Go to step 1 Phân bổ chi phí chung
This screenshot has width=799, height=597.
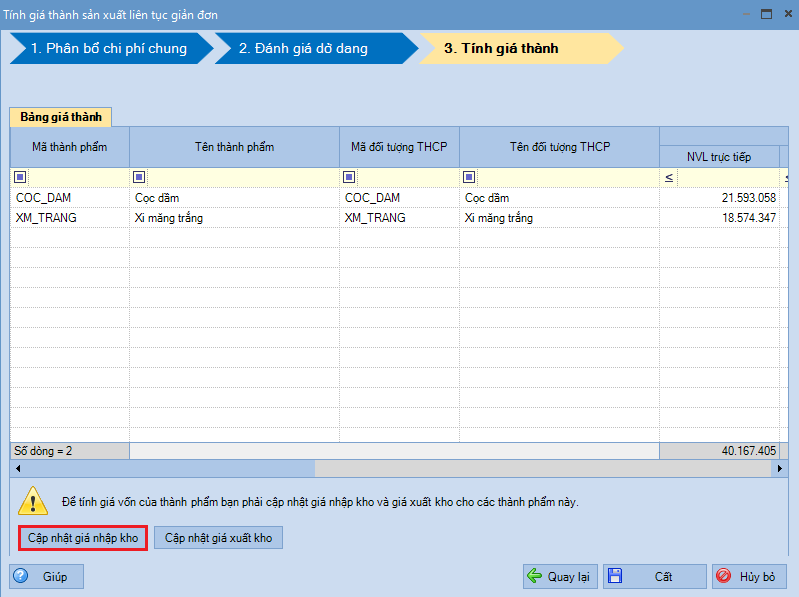108,48
